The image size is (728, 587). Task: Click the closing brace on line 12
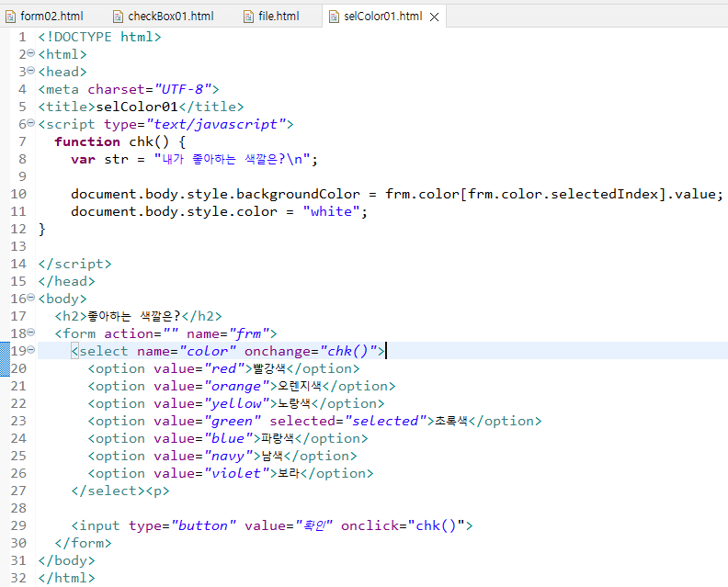[x=41, y=229]
